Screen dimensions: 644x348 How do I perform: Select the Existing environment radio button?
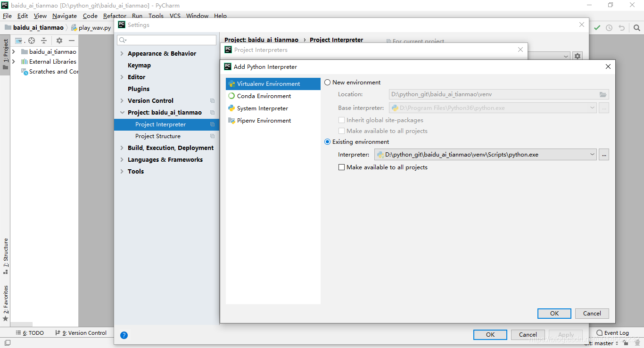[x=328, y=142]
